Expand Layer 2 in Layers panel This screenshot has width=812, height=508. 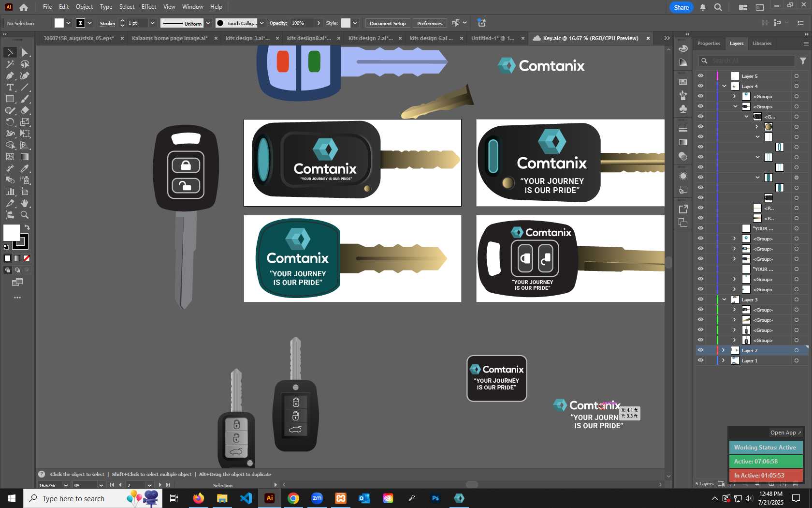click(x=724, y=350)
